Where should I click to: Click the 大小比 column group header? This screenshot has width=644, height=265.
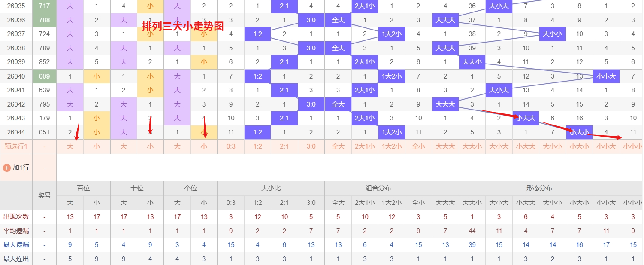[x=270, y=188]
